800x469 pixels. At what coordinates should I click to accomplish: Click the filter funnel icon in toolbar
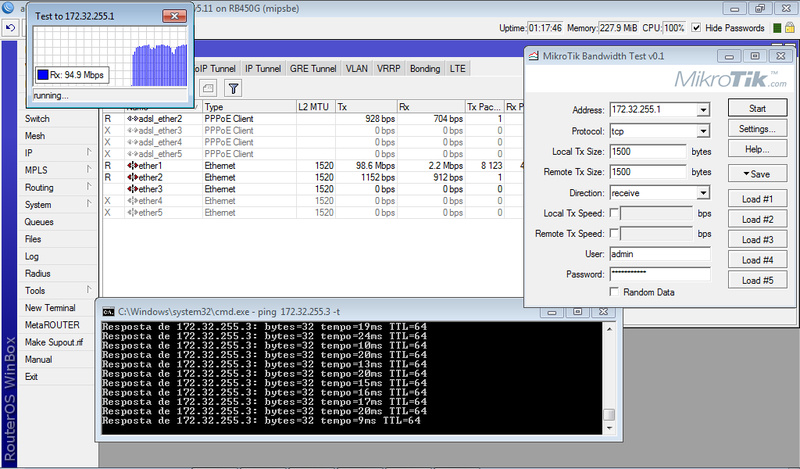[x=232, y=89]
